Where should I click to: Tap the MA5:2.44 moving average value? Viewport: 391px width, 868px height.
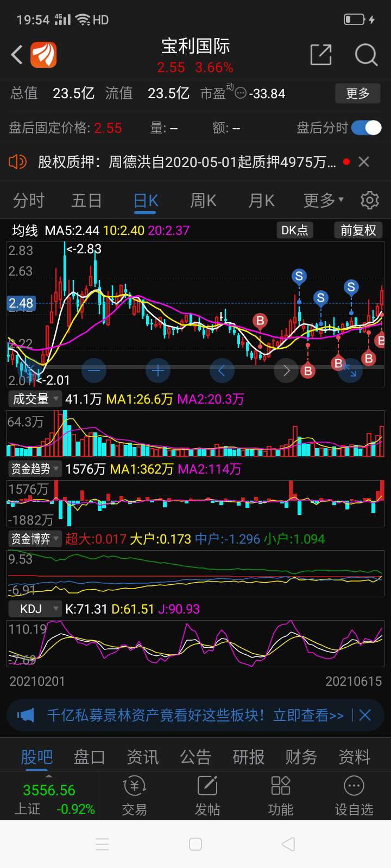pos(72,230)
